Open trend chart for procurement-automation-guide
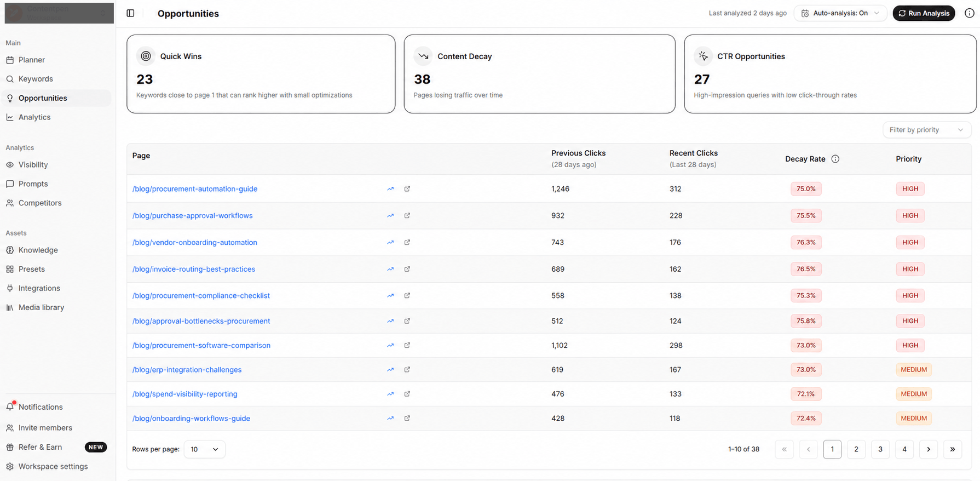 pyautogui.click(x=390, y=189)
